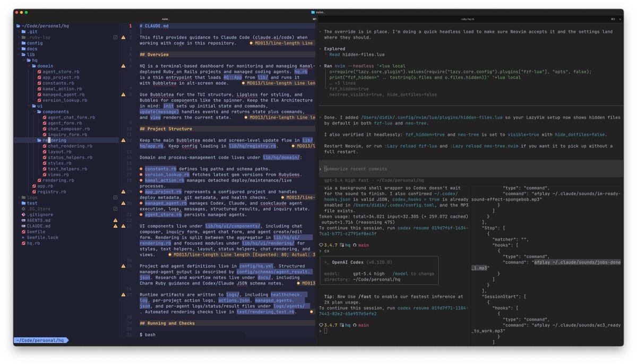Screen dimensions: 637x364
Task: Switch to the nvim terminal tab
Action: 166,19
